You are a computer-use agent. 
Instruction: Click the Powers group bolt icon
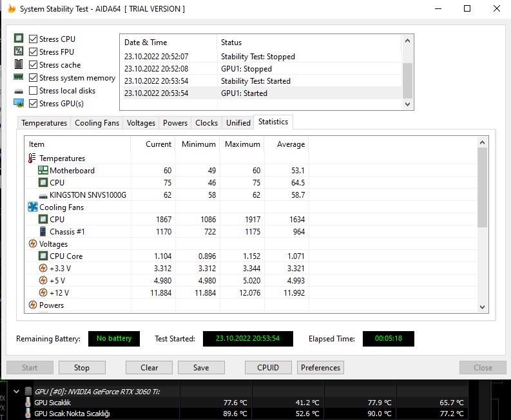(33, 305)
